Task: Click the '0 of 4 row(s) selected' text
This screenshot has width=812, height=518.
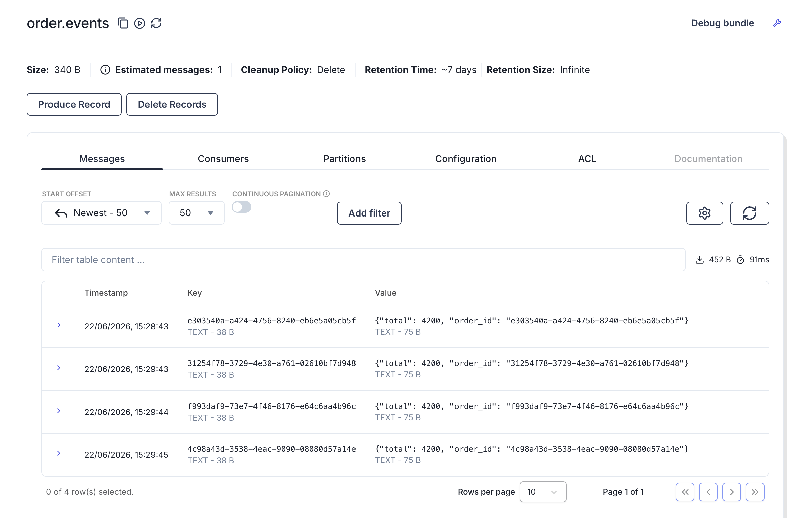Action: pos(90,492)
